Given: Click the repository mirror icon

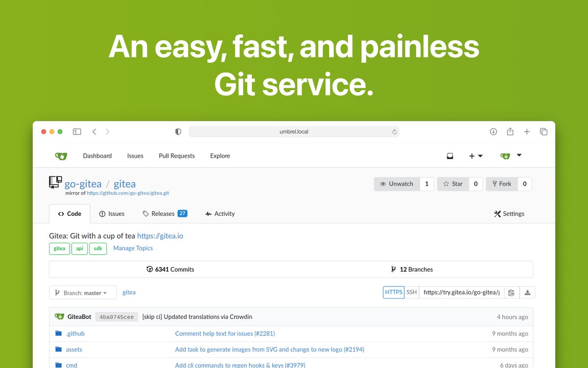Looking at the screenshot, I should click(x=55, y=183).
